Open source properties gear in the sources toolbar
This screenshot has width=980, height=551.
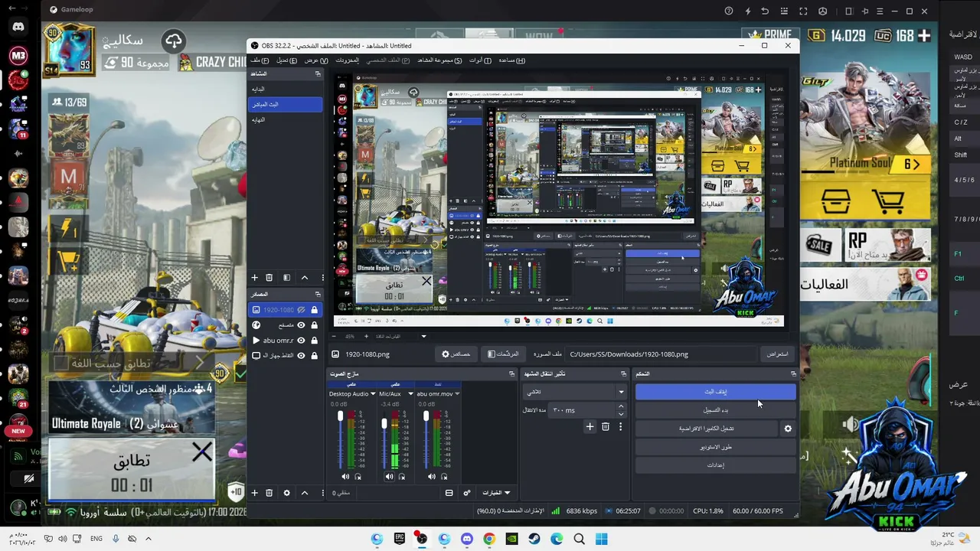coord(286,493)
